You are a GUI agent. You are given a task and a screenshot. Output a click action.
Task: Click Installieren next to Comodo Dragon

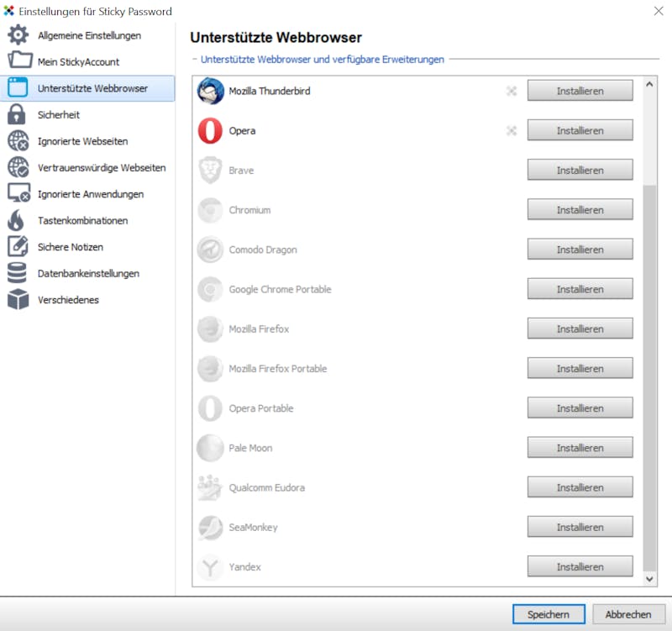pyautogui.click(x=580, y=250)
